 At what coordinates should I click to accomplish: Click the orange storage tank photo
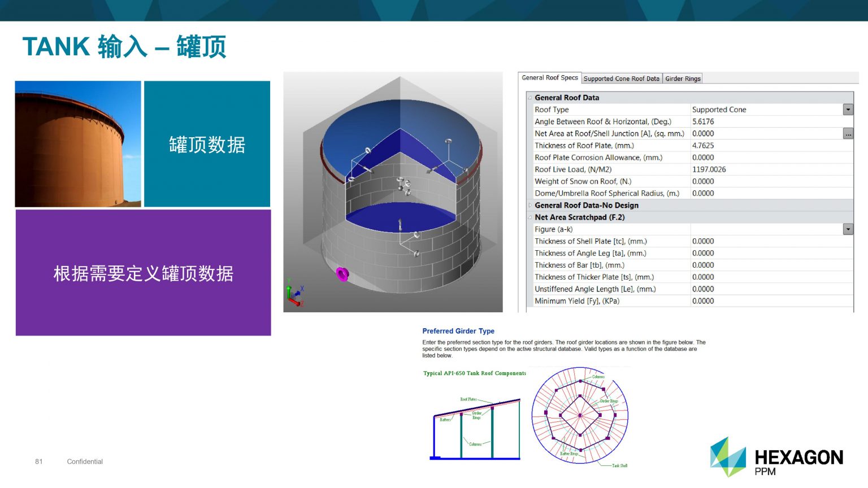click(78, 144)
